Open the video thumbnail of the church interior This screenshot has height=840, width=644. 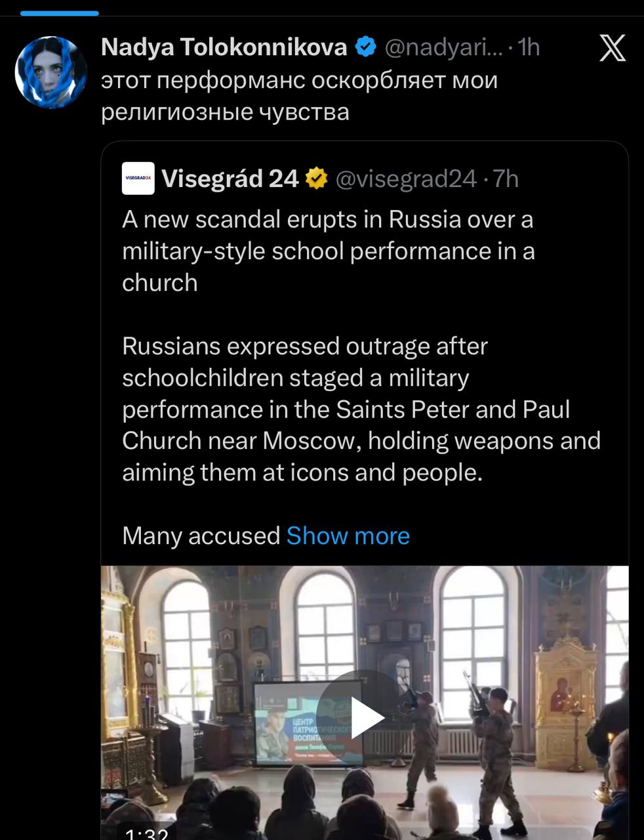pos(197,656)
